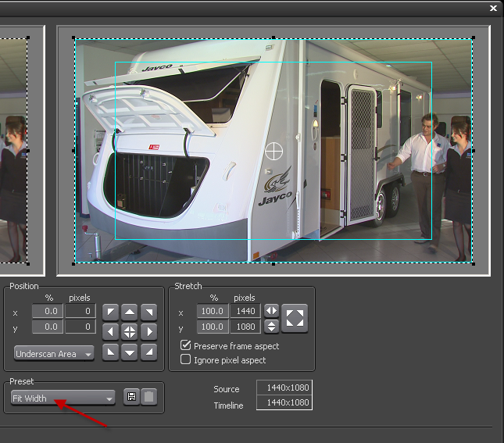This screenshot has height=443, width=504.
Task: Stretch to full screen with expand icon
Action: pos(295,318)
